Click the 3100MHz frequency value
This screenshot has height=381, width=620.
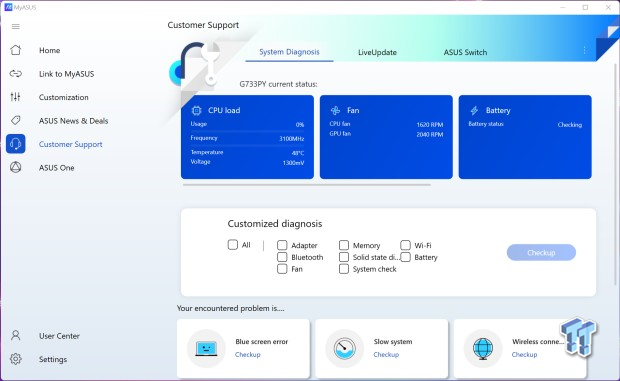tap(291, 138)
